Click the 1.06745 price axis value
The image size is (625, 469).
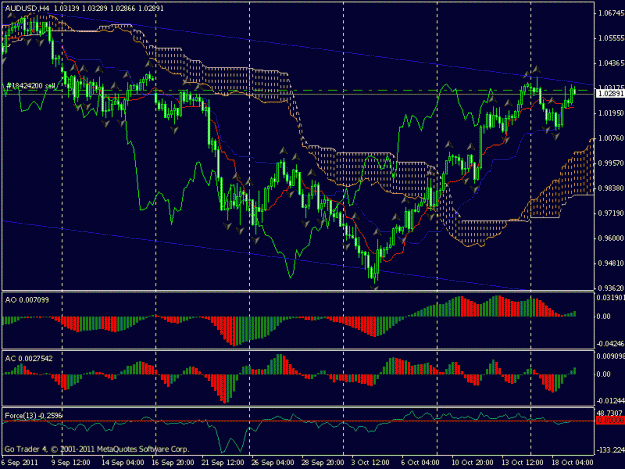click(x=611, y=13)
